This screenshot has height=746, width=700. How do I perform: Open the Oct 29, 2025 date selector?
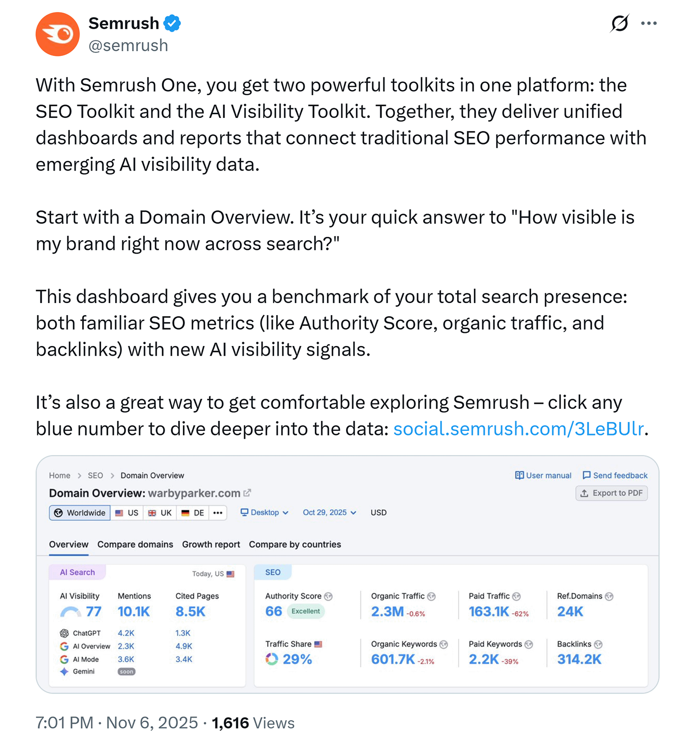coord(329,512)
